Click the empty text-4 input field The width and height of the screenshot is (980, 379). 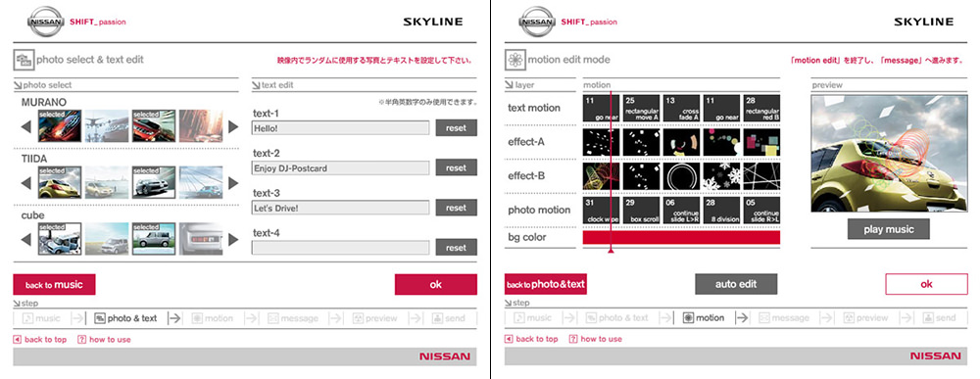point(341,248)
